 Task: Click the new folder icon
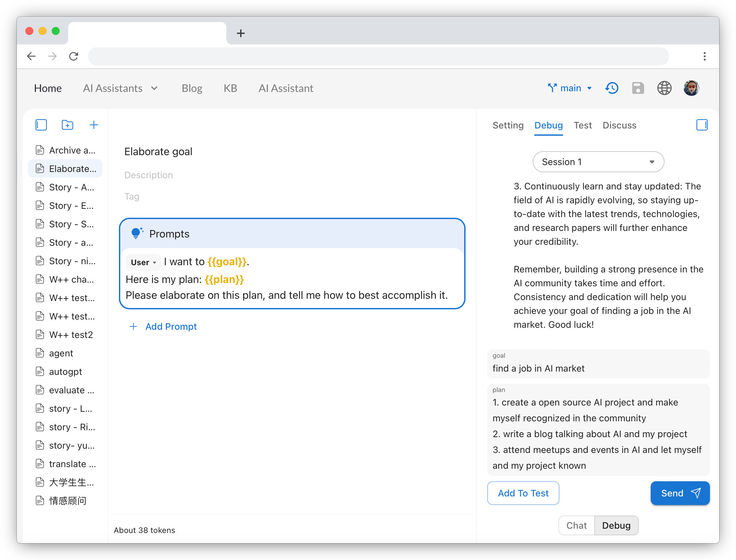pyautogui.click(x=67, y=125)
